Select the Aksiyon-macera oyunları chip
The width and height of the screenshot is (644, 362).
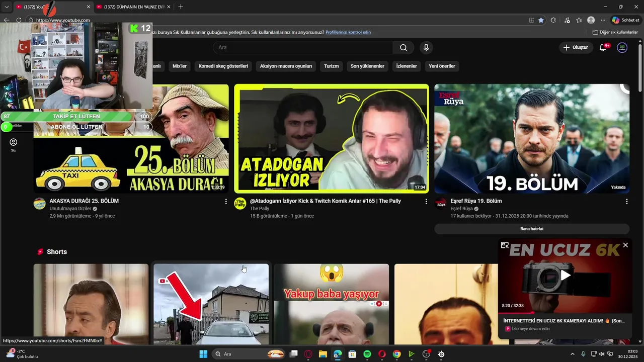click(286, 66)
